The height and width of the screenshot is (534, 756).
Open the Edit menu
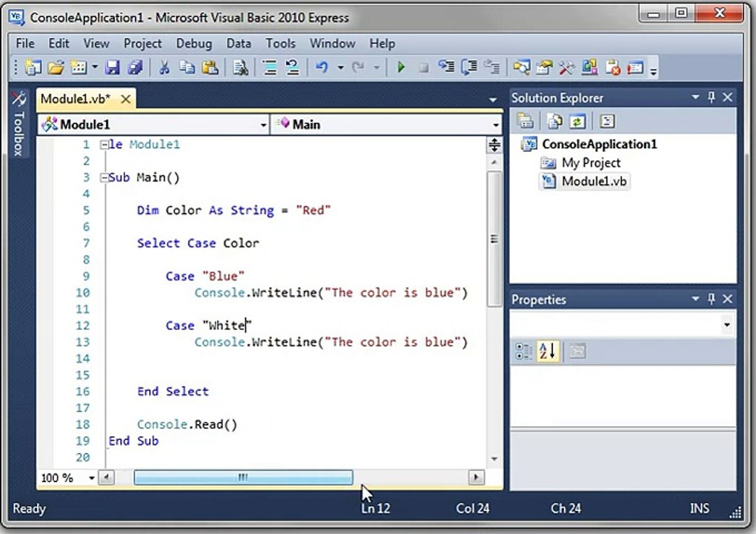59,44
